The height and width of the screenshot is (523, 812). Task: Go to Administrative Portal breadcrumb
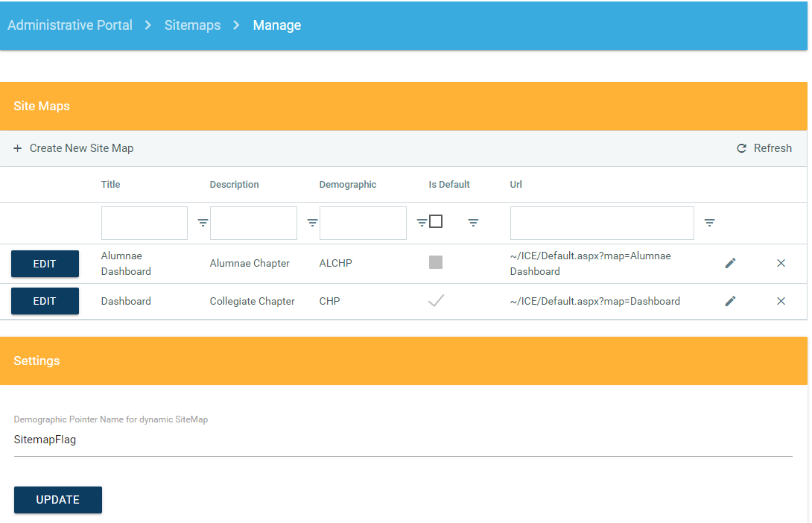coord(70,25)
